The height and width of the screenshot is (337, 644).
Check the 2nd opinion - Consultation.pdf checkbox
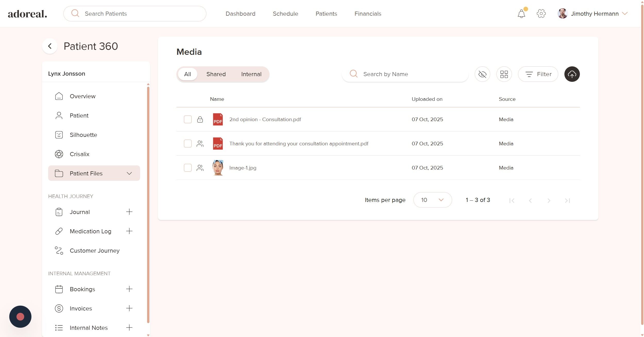coord(188,119)
